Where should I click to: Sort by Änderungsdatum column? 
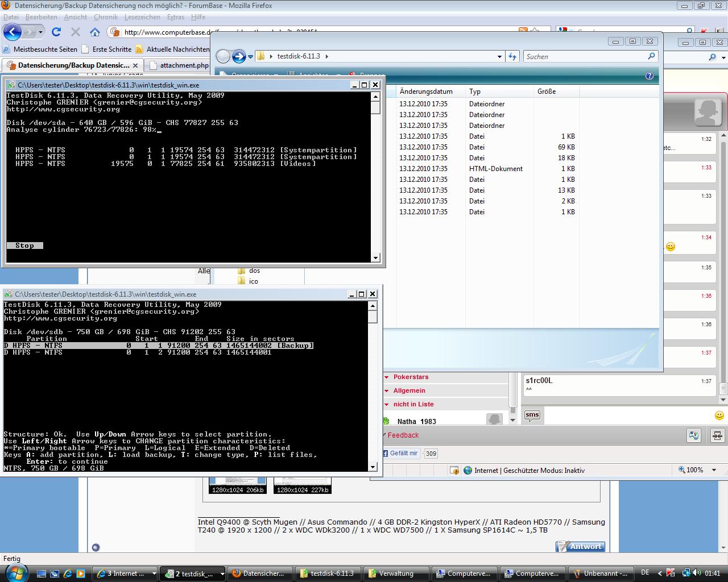431,92
